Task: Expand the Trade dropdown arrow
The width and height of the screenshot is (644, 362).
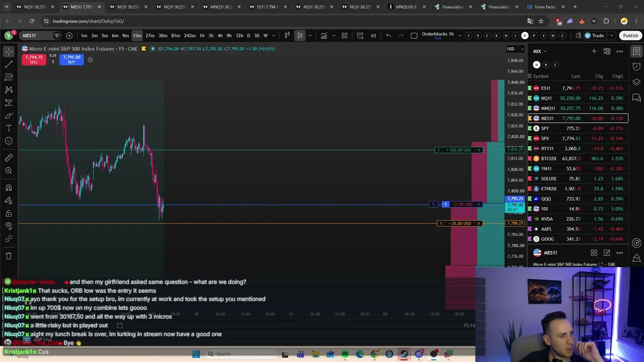Action: (x=612, y=36)
